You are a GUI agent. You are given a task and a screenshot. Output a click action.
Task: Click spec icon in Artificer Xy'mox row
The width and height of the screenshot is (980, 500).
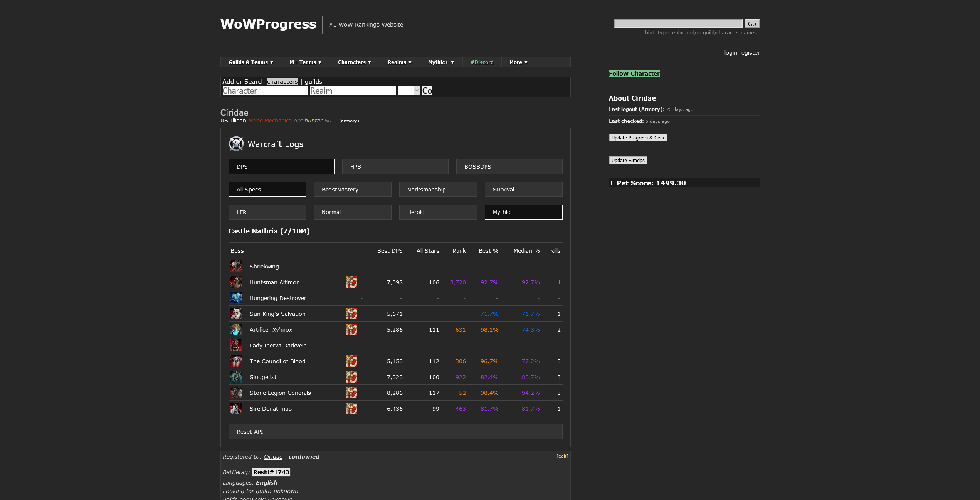pos(351,330)
